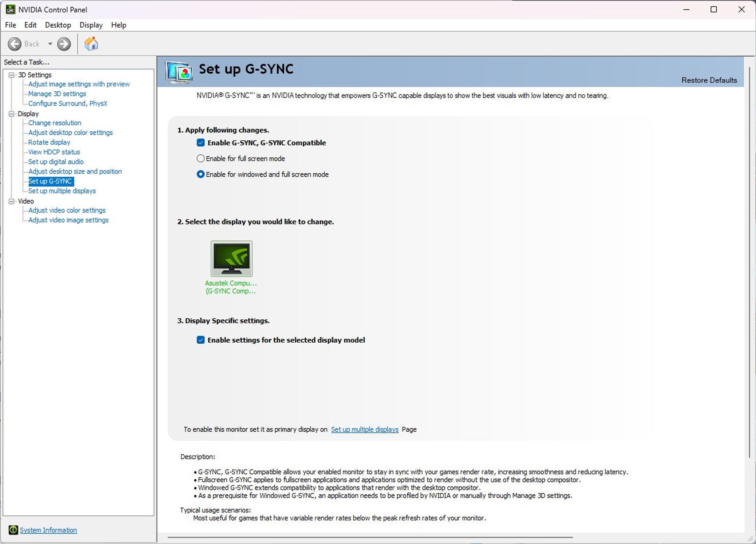Follow the Set up multiple displays link

coord(365,429)
